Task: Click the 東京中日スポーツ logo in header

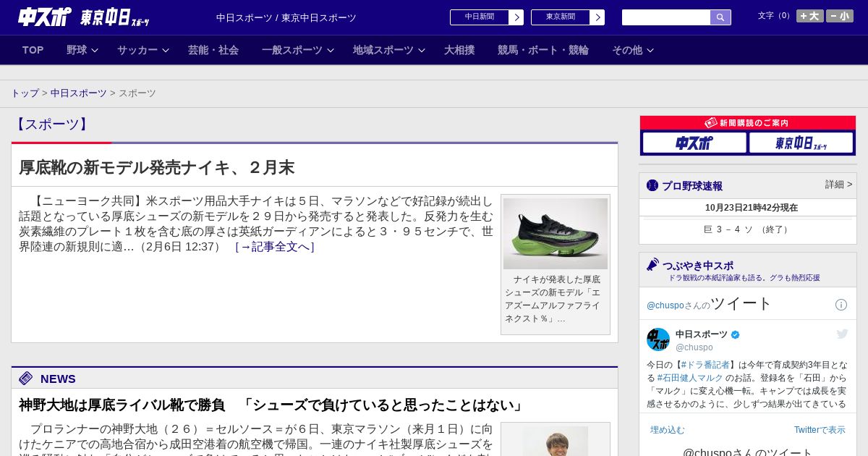Action: click(x=114, y=17)
